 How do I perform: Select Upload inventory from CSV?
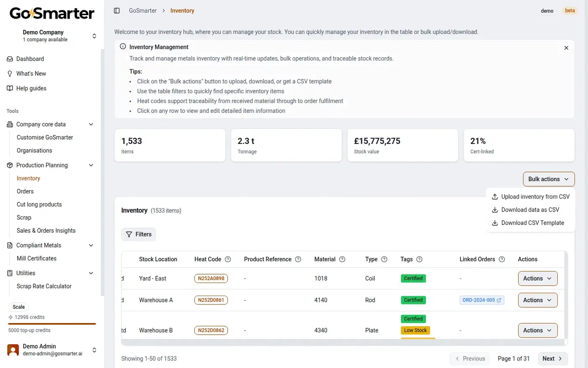click(530, 197)
